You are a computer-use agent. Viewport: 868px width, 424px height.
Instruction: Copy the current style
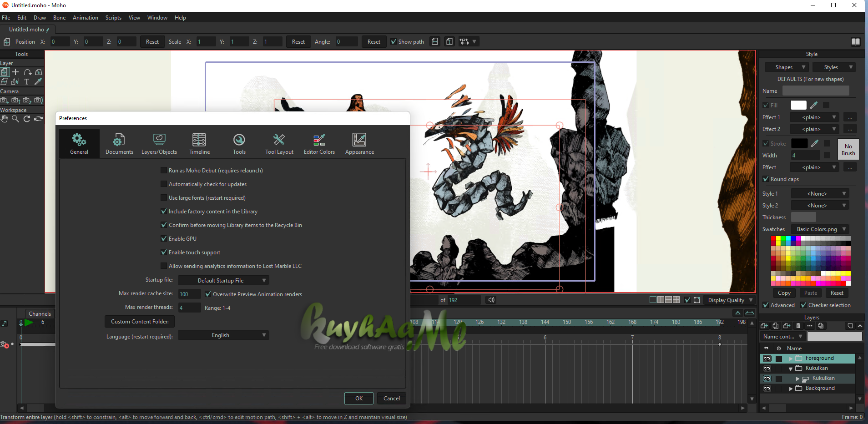784,293
